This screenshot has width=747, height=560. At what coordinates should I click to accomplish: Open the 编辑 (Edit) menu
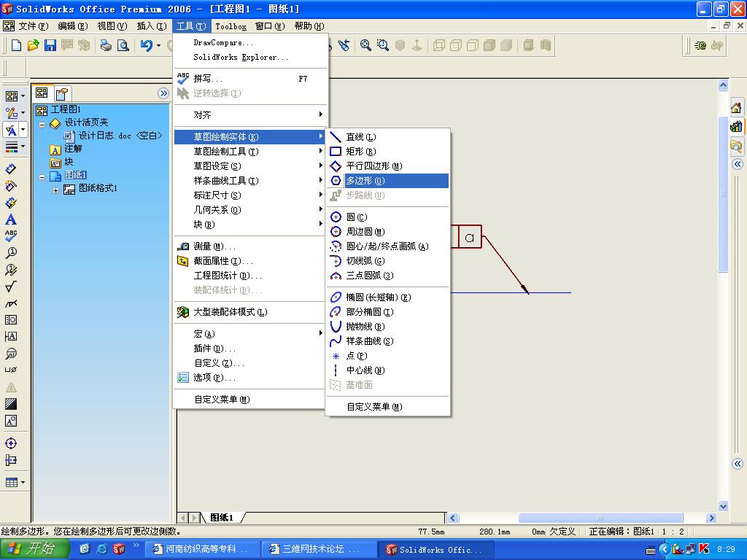[72, 26]
